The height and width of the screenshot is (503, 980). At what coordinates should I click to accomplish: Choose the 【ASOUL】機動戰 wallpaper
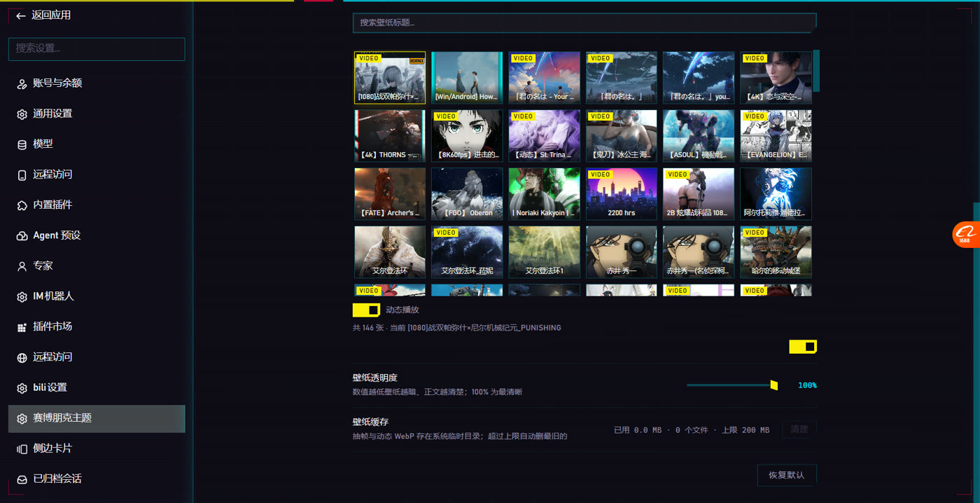click(699, 136)
